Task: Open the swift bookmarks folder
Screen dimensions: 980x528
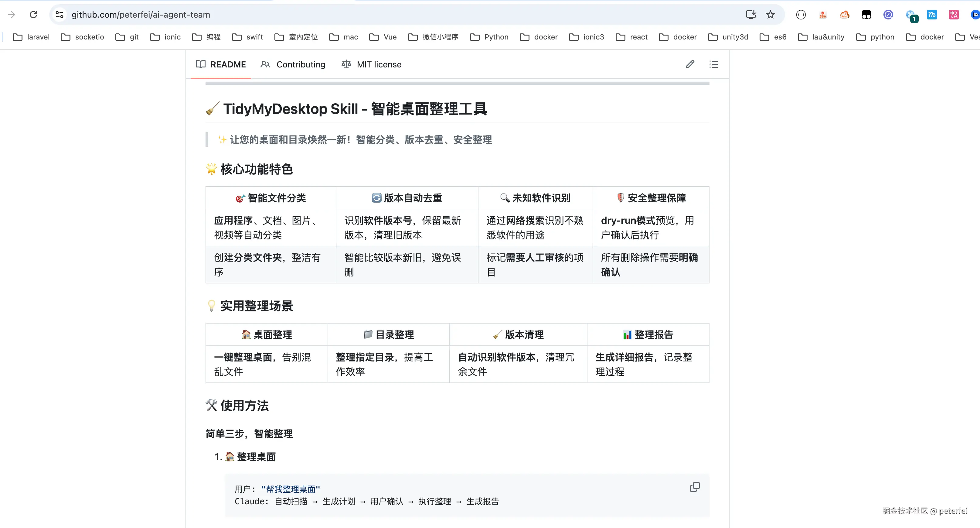Action: (247, 37)
